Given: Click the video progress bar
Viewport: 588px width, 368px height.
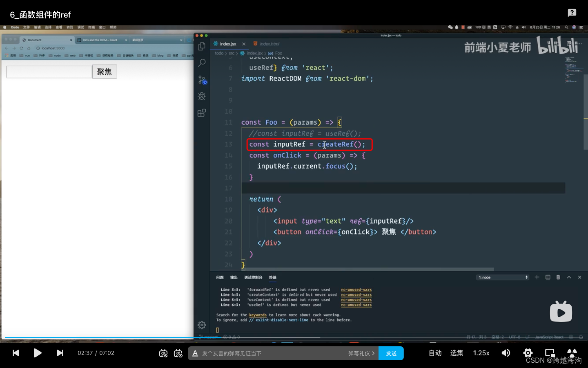Looking at the screenshot, I should pos(294,337).
